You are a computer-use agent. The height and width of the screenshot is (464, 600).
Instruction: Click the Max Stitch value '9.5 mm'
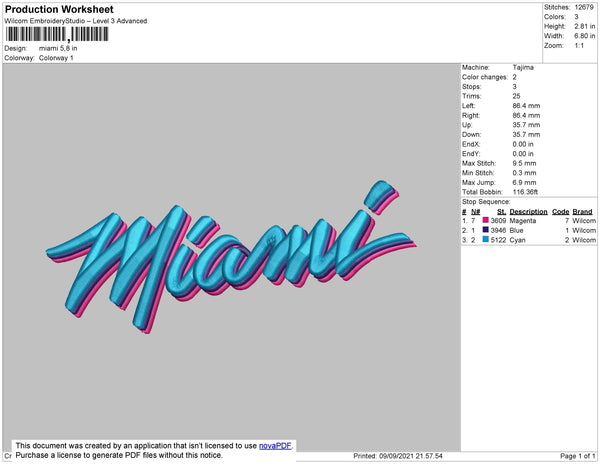524,163
